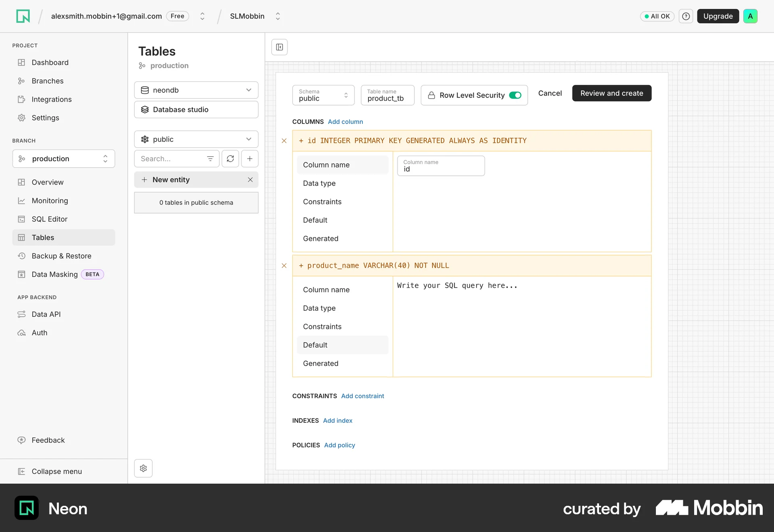This screenshot has width=774, height=532.
Task: Click Cancel to discard the table
Action: tap(550, 93)
